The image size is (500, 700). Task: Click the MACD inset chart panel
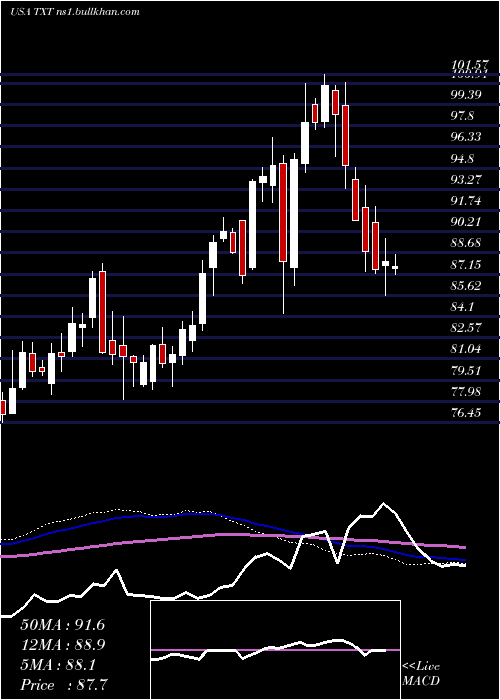click(275, 650)
